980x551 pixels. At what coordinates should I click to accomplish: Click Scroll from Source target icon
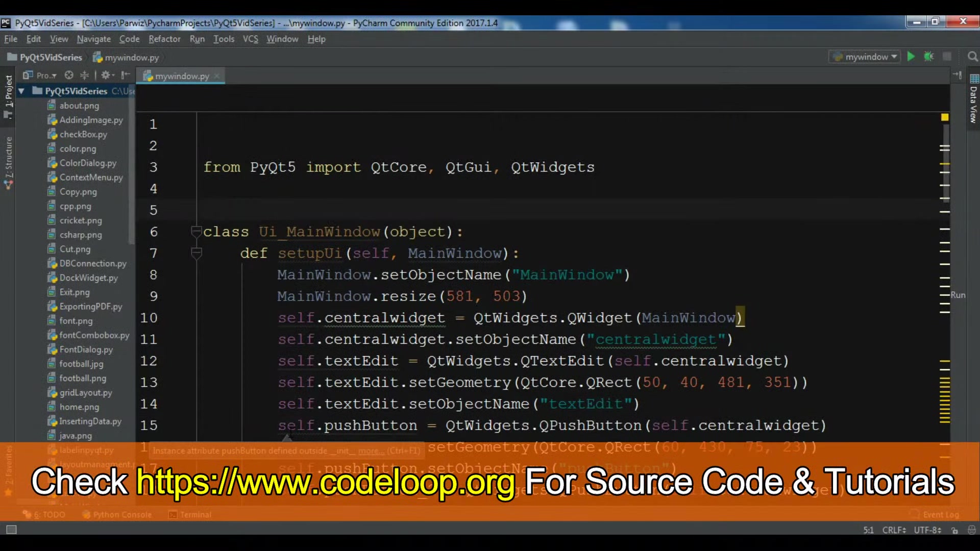click(69, 76)
